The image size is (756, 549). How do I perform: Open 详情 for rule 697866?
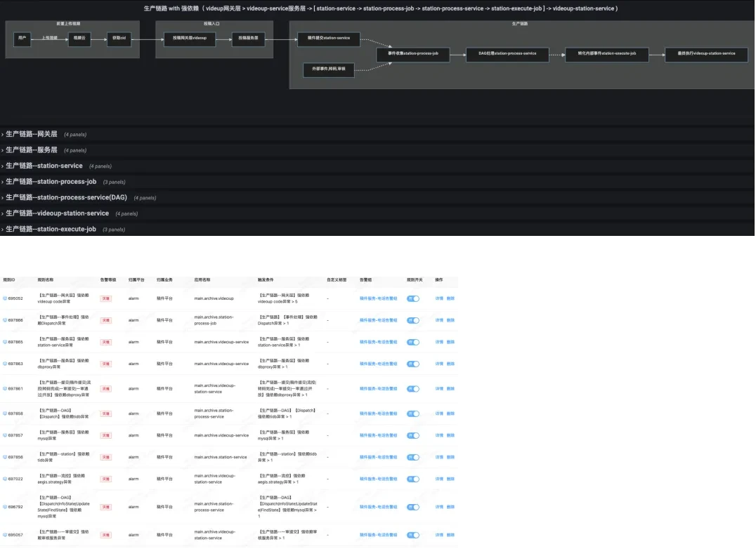(438, 320)
